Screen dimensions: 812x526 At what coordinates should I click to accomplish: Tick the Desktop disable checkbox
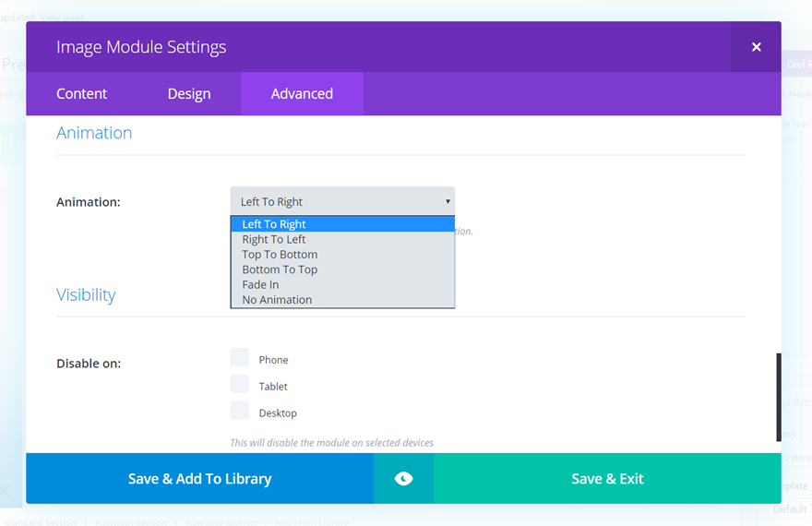(240, 412)
